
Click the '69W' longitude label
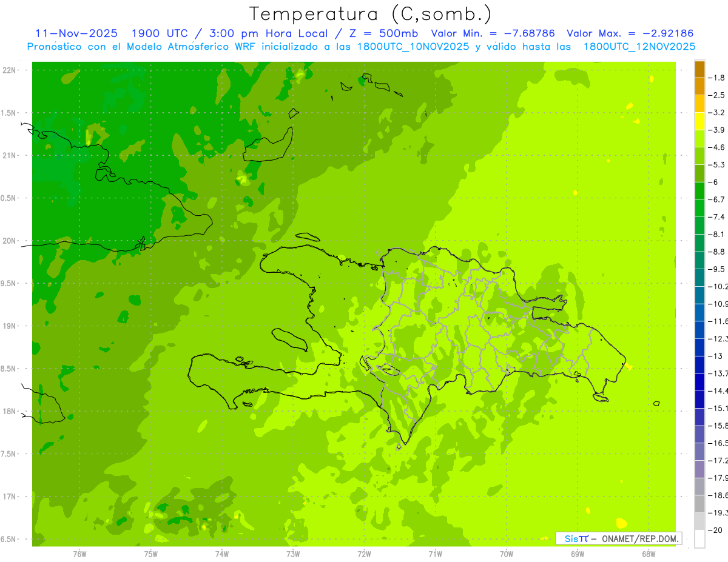578,554
